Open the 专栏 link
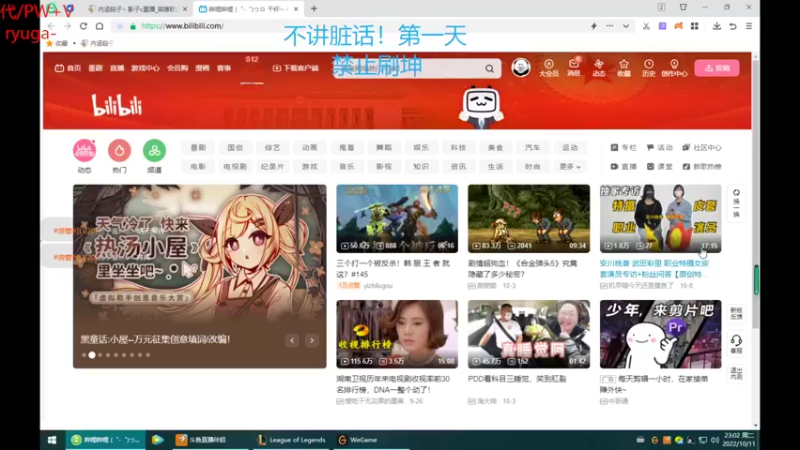This screenshot has width=800, height=450. (x=623, y=147)
